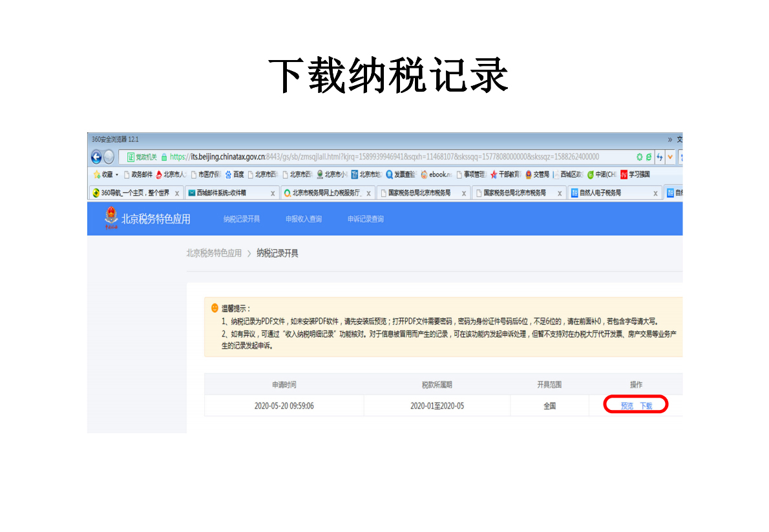Close the 北京市税务局网上办税服务厅 tab
Image resolution: width=769 pixels, height=532 pixels.
tap(368, 194)
